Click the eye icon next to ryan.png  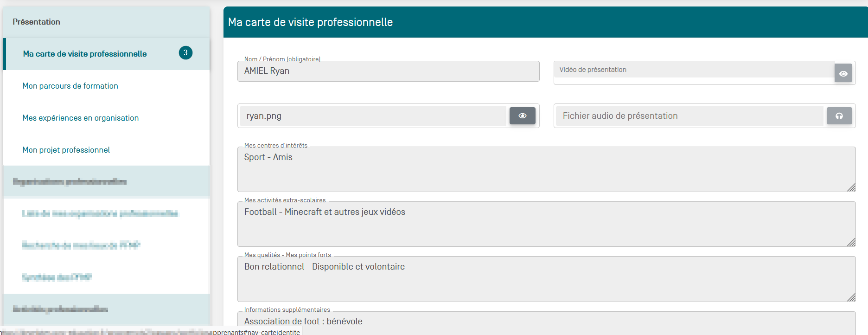click(x=522, y=116)
